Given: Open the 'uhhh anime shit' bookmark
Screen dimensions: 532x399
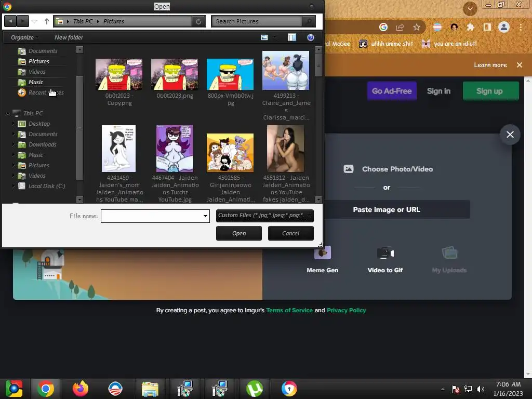Looking at the screenshot, I should point(386,44).
